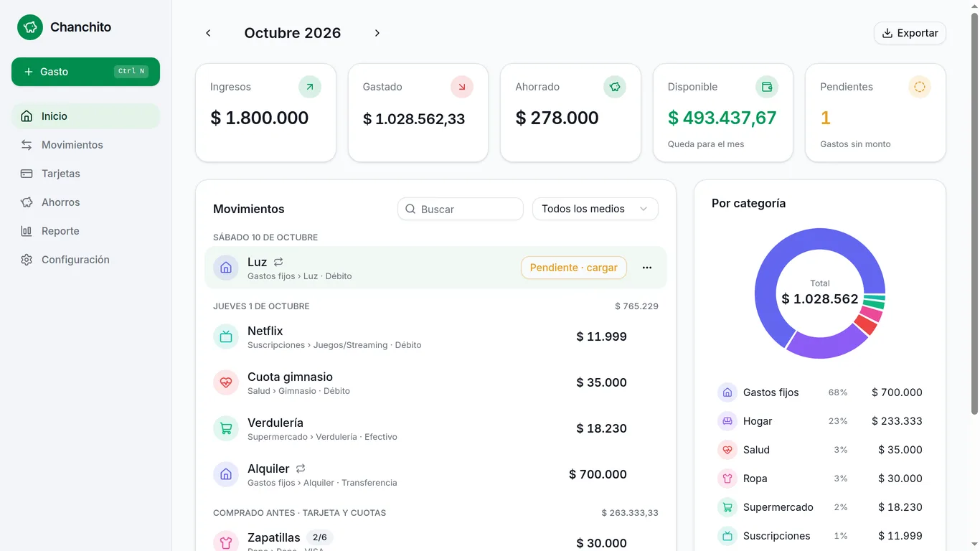
Task: Open Ahorros in the sidebar
Action: 85,202
